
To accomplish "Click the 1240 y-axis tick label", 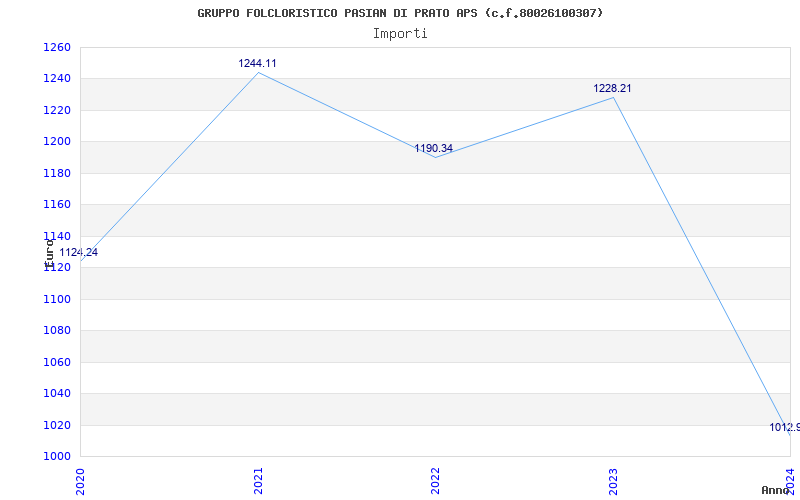I will [57, 79].
